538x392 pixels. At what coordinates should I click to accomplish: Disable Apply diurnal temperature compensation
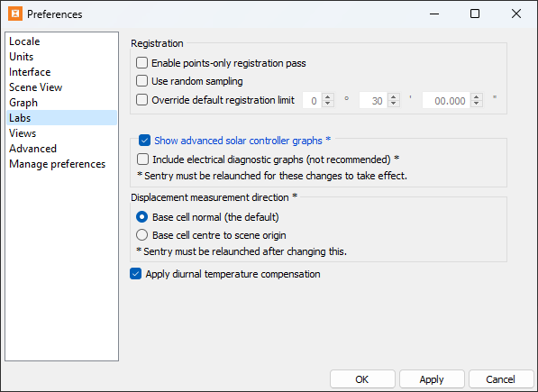(135, 274)
